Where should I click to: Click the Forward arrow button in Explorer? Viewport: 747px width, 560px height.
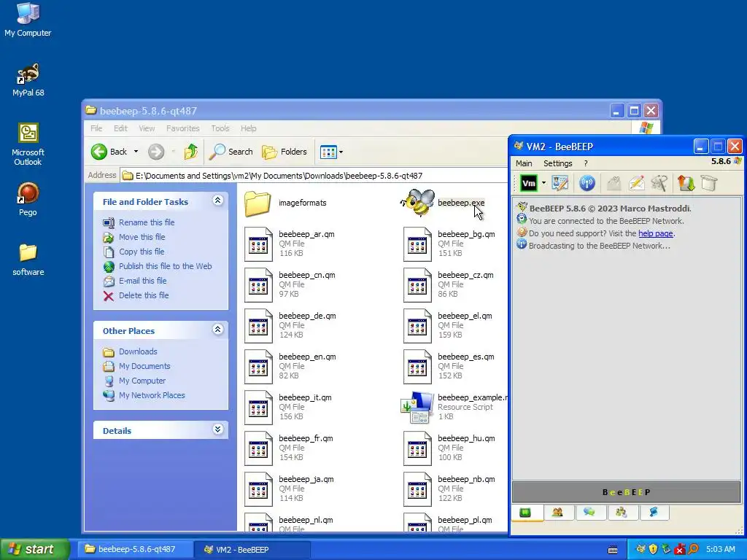(x=156, y=152)
